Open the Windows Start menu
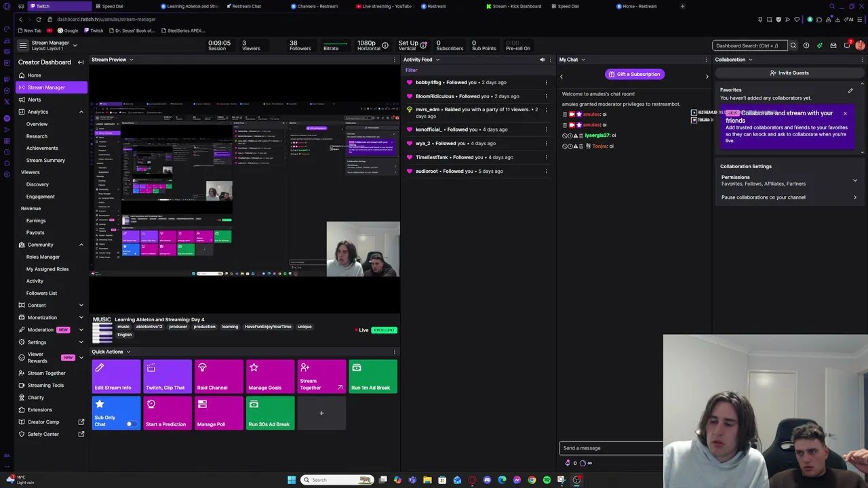 292,480
